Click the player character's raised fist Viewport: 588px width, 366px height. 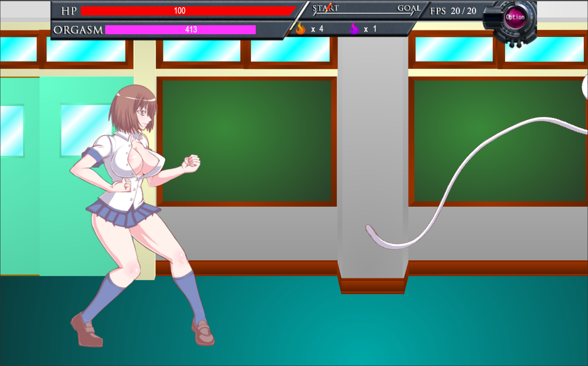click(x=192, y=163)
